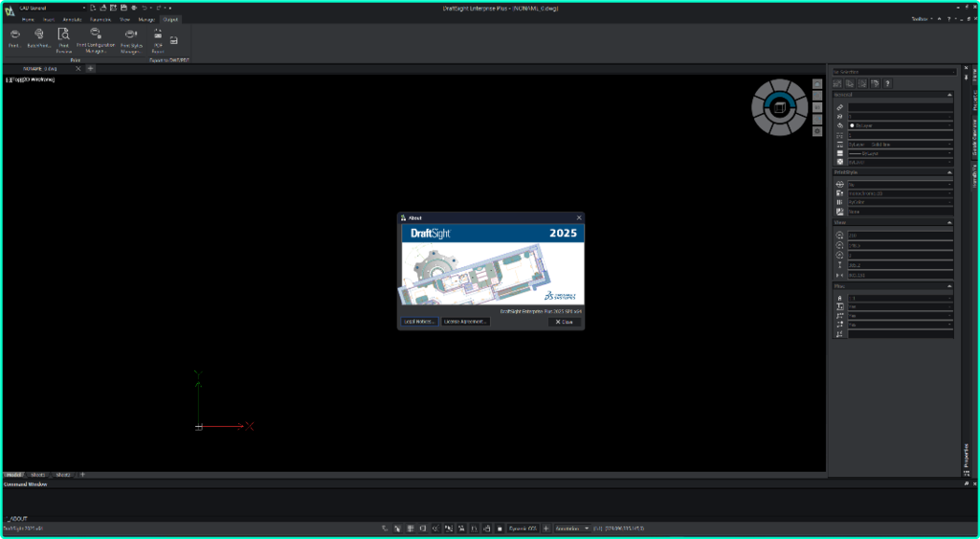Open the ByLayer Solid line linestyle dropdown

900,145
